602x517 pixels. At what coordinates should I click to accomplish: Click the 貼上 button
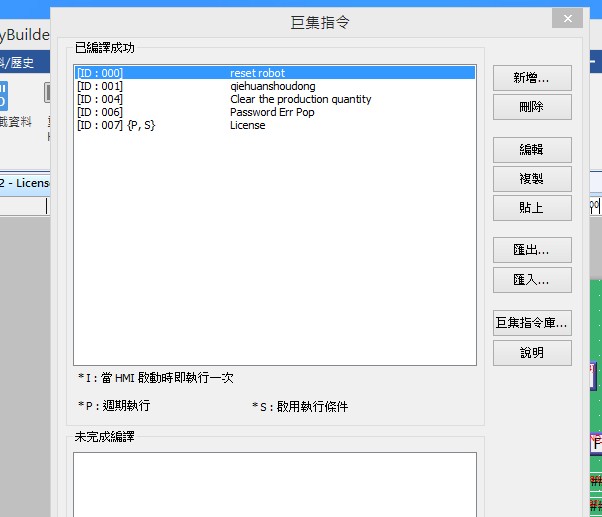click(532, 208)
